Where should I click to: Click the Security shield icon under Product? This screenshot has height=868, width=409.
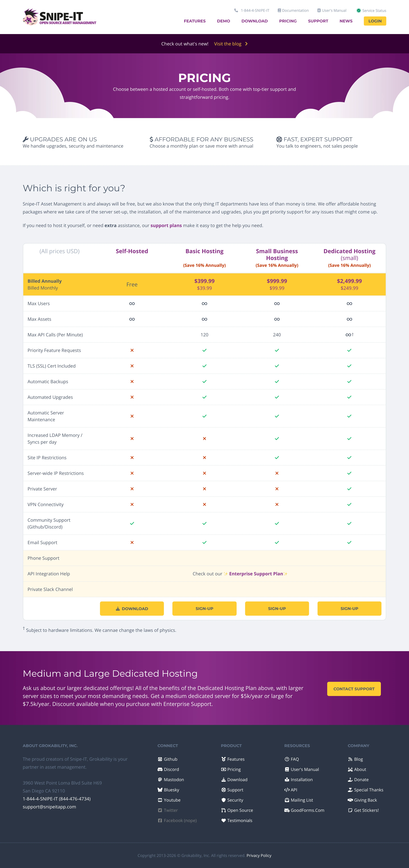click(x=223, y=800)
